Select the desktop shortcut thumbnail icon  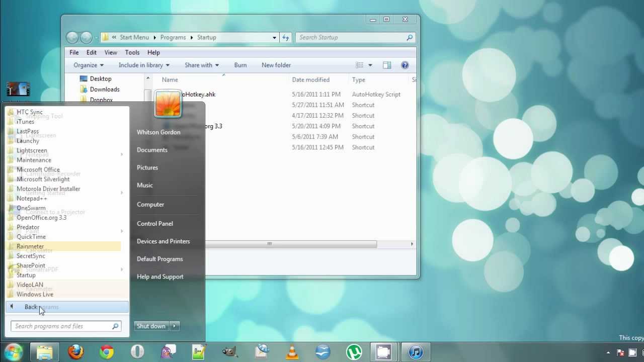tap(18, 89)
